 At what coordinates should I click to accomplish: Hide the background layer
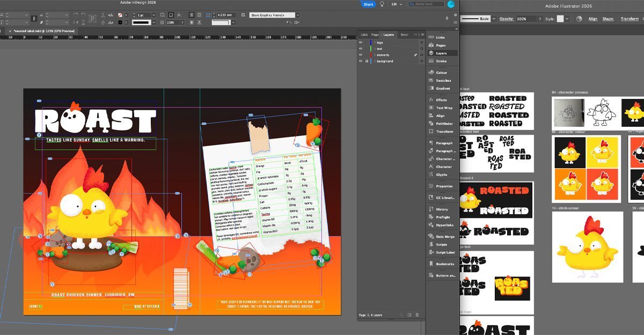(360, 61)
